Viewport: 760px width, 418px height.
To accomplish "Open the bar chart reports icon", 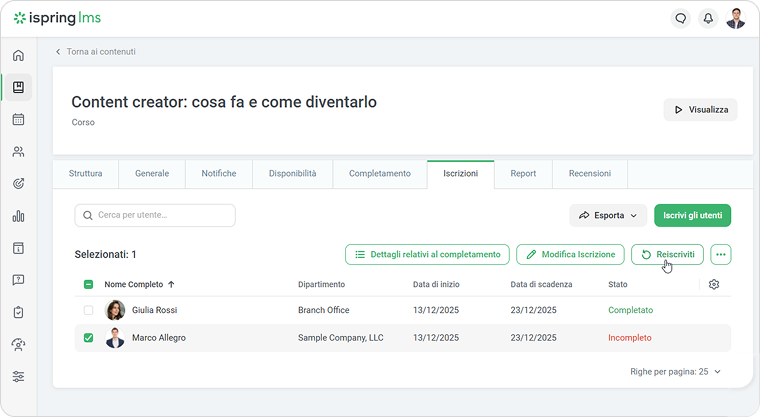I will [x=18, y=216].
